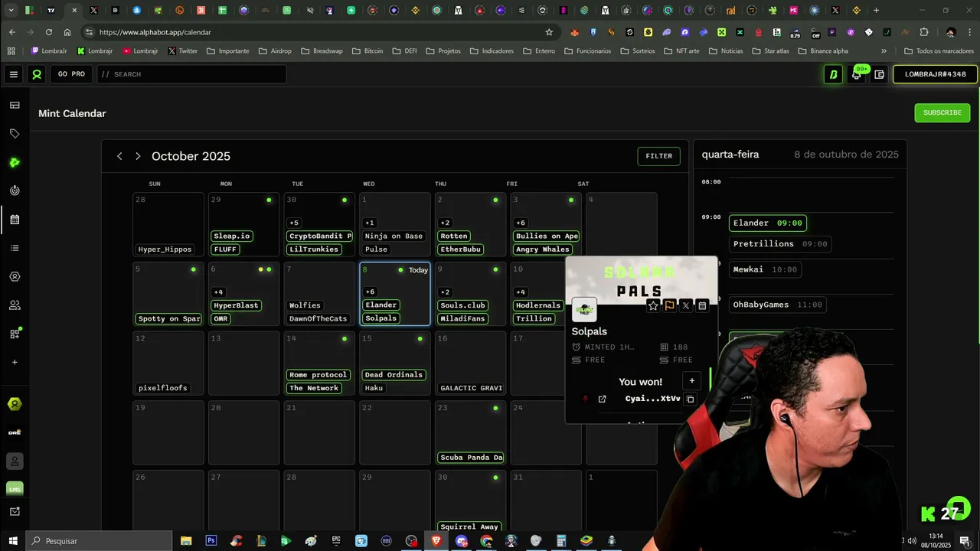Open the Pretrillions 09:00 schedule entry
Screen dimensions: 980x551
pos(780,244)
